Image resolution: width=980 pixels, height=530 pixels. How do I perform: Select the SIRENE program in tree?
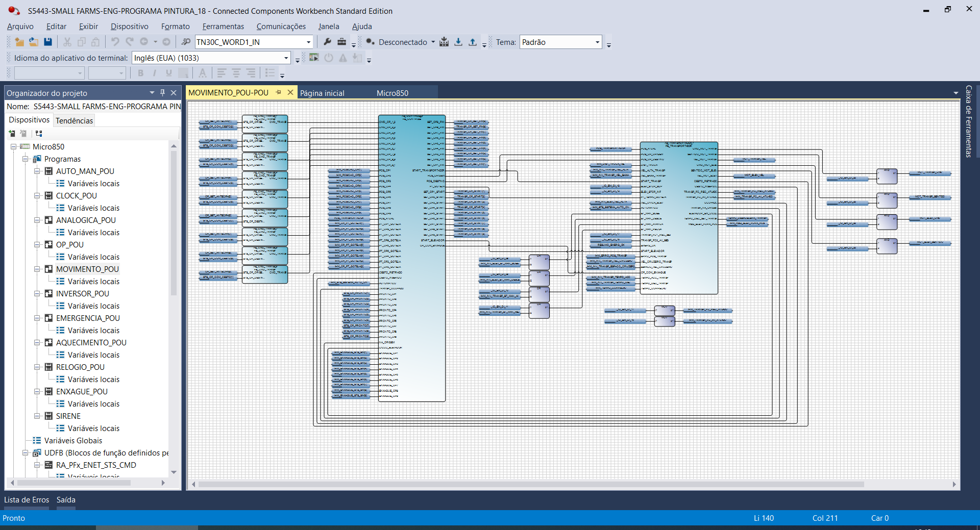click(x=68, y=416)
